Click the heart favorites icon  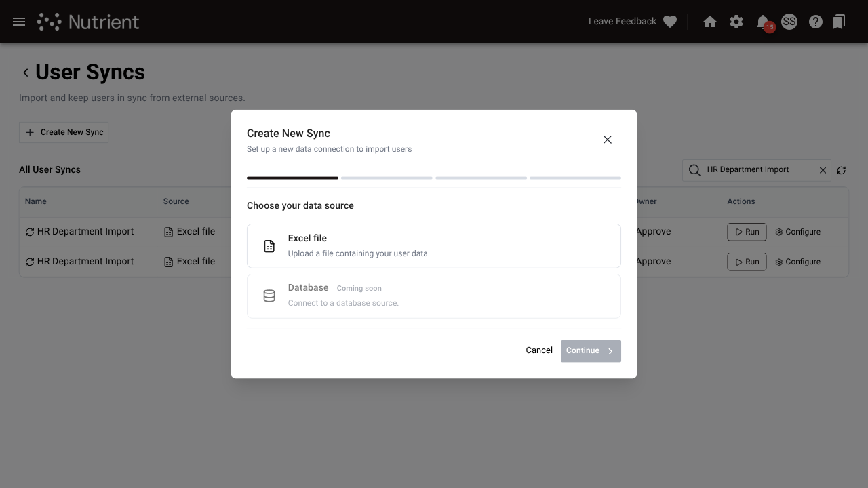[x=669, y=21]
